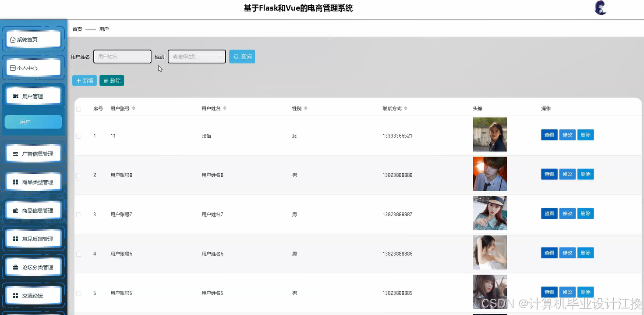Click the 新增 add button

85,81
